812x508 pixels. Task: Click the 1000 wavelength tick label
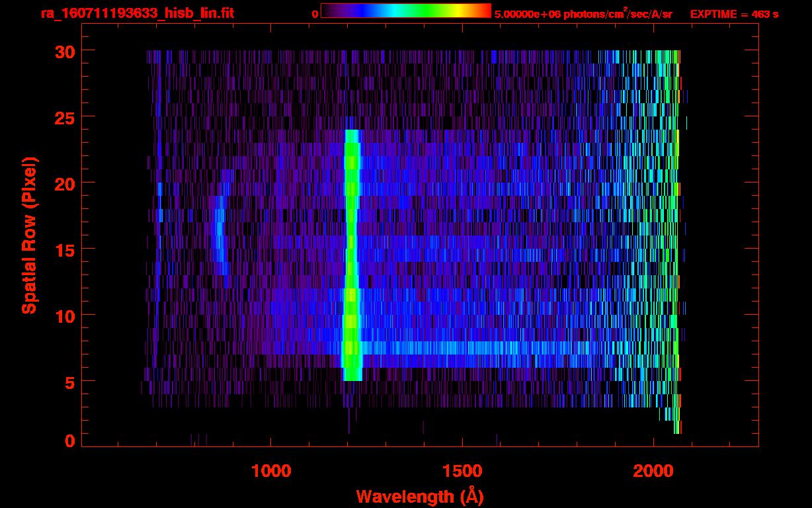tap(270, 471)
